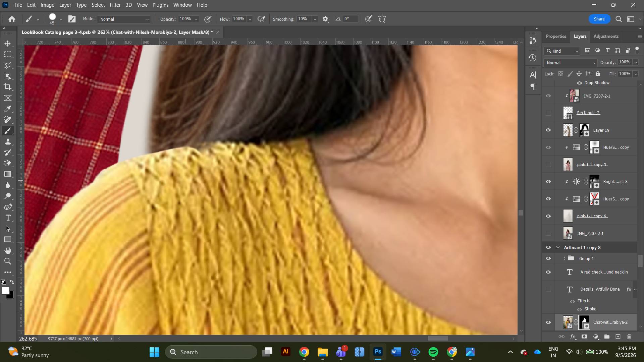Add a layer mask icon in Layers panel

[x=584, y=337]
